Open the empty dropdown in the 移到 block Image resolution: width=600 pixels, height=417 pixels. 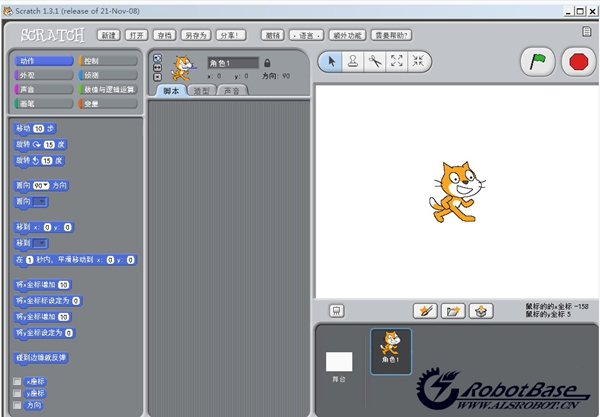(x=40, y=243)
